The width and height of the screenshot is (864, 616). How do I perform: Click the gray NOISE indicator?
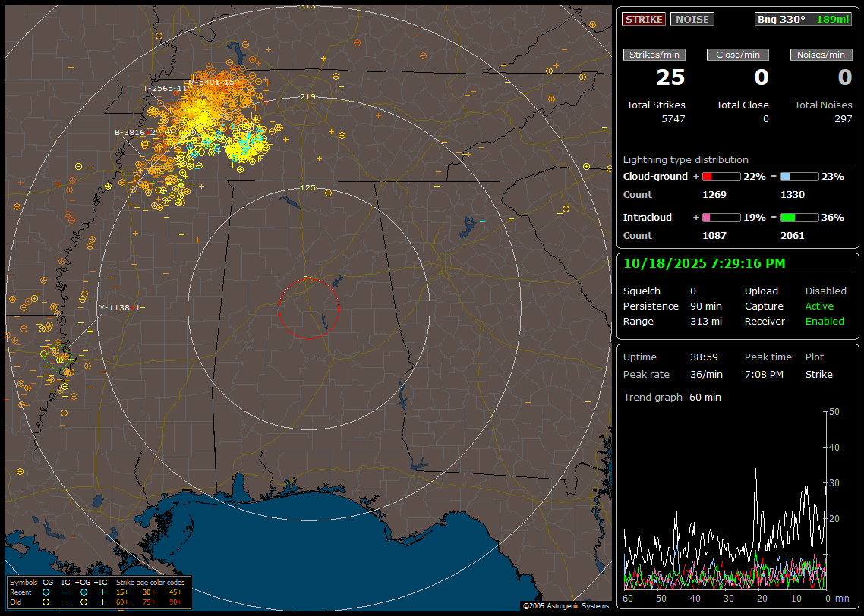[x=692, y=19]
